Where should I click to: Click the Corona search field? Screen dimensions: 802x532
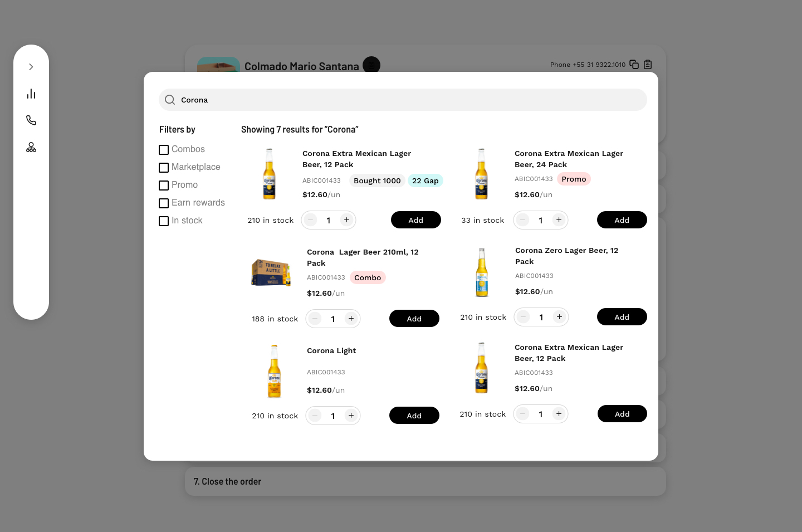pos(403,100)
